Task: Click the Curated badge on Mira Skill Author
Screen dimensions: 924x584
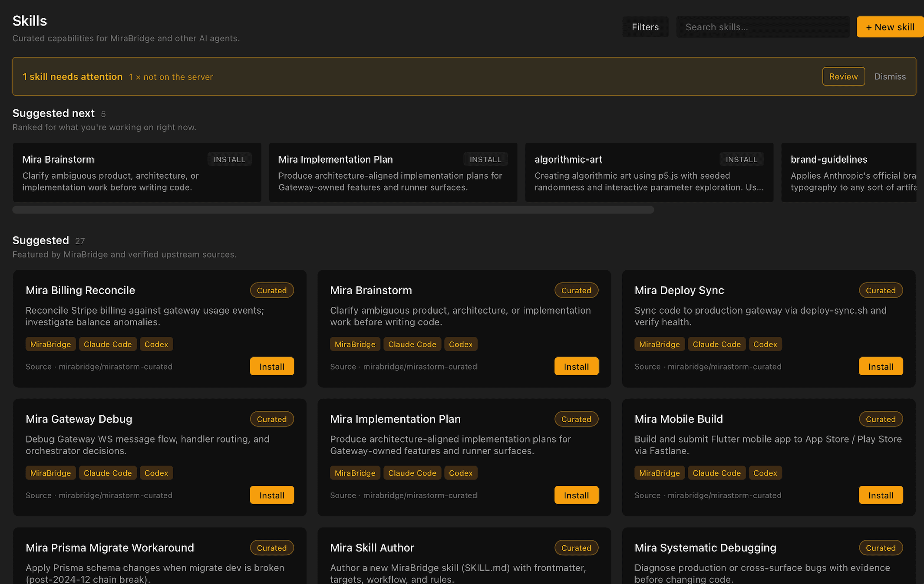Action: click(x=576, y=548)
